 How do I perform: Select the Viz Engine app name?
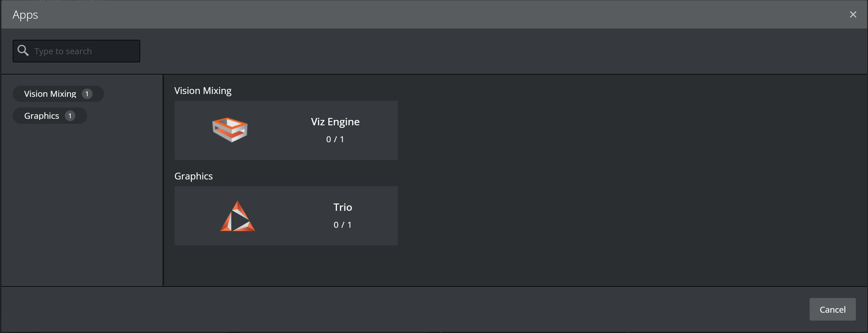click(335, 122)
